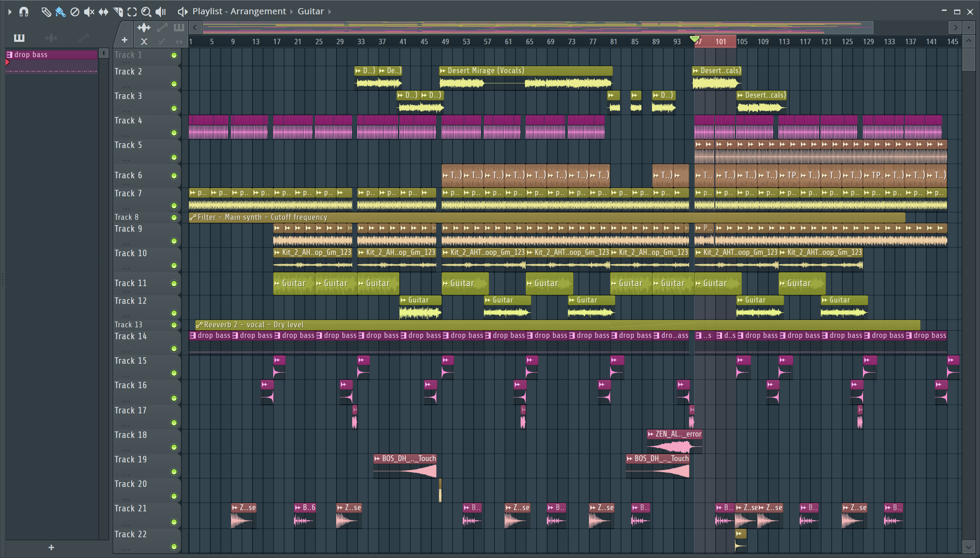
Task: Select the Zoom magnifier tool
Action: [x=146, y=12]
